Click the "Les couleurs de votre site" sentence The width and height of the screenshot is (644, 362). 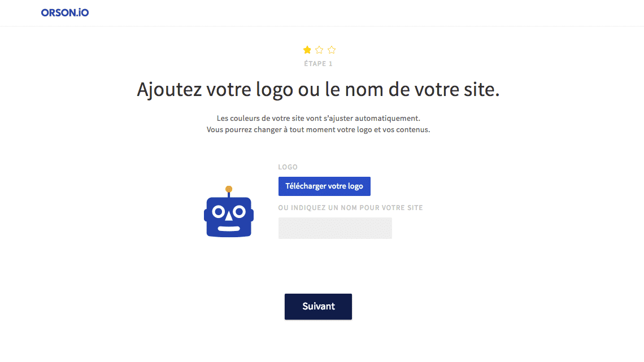[318, 119]
